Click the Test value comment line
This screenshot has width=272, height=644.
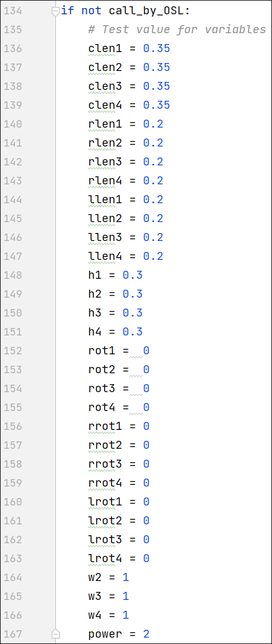(x=177, y=30)
